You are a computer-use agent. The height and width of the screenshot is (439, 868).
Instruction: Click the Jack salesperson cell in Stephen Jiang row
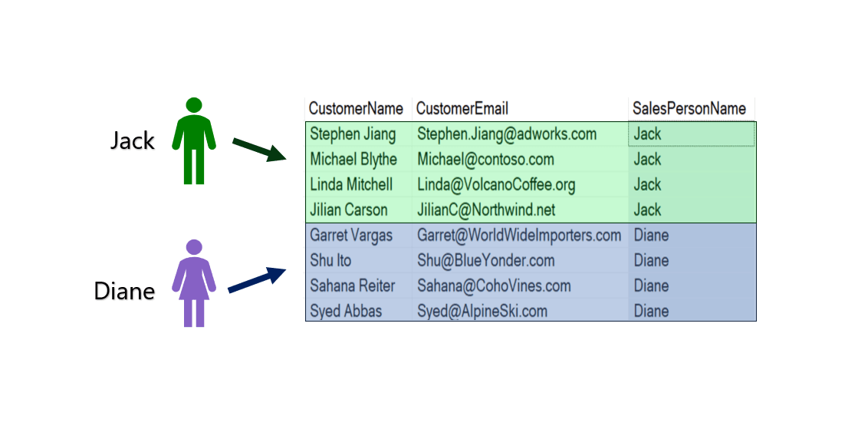pos(692,134)
